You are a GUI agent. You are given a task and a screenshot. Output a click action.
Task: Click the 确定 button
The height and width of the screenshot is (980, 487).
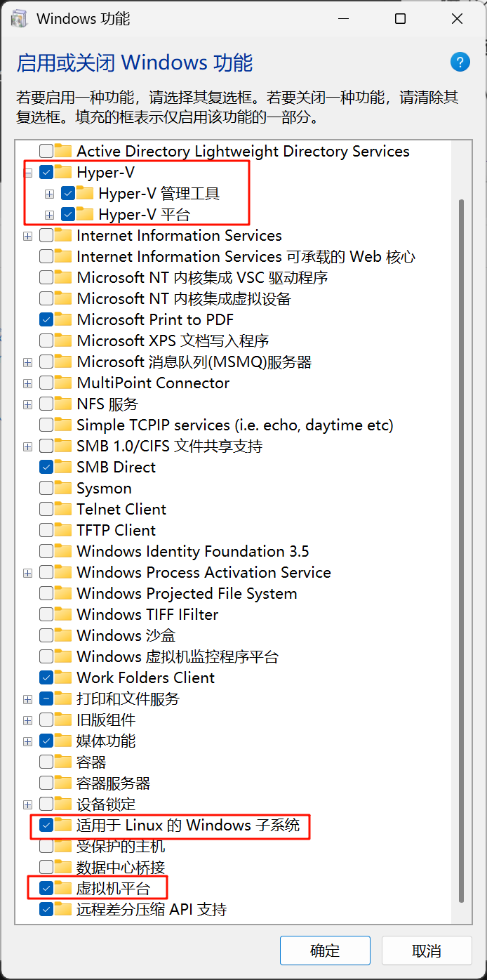(325, 951)
